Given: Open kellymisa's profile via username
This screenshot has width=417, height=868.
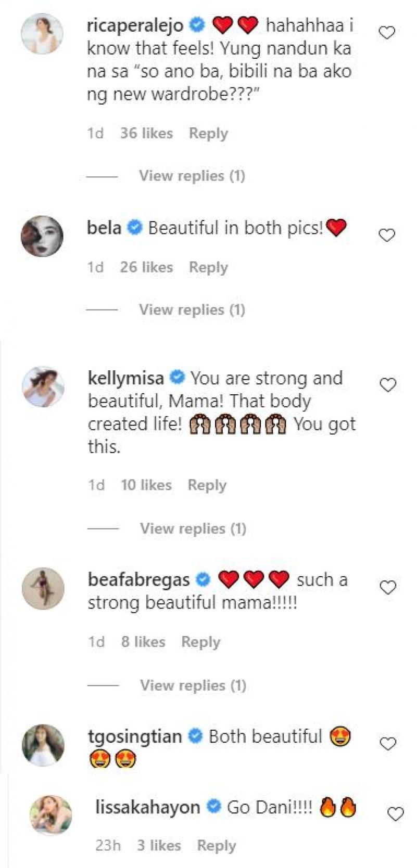Looking at the screenshot, I should [x=125, y=378].
